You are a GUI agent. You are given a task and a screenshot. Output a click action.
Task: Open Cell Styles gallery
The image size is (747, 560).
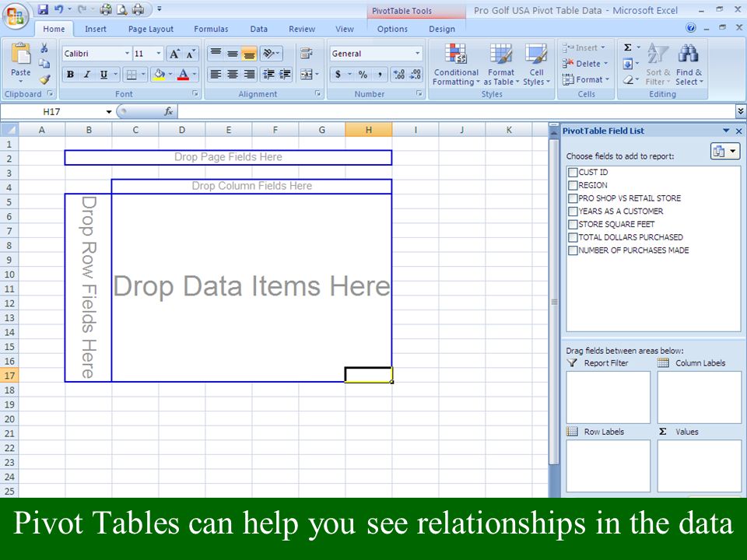536,65
